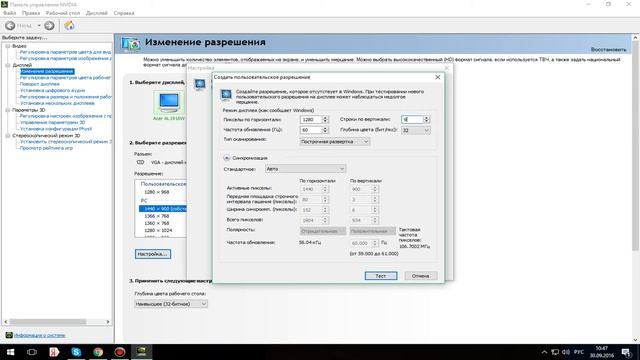The image size is (640, 360).
Task: Click the Восстановить link
Action: pyautogui.click(x=608, y=49)
